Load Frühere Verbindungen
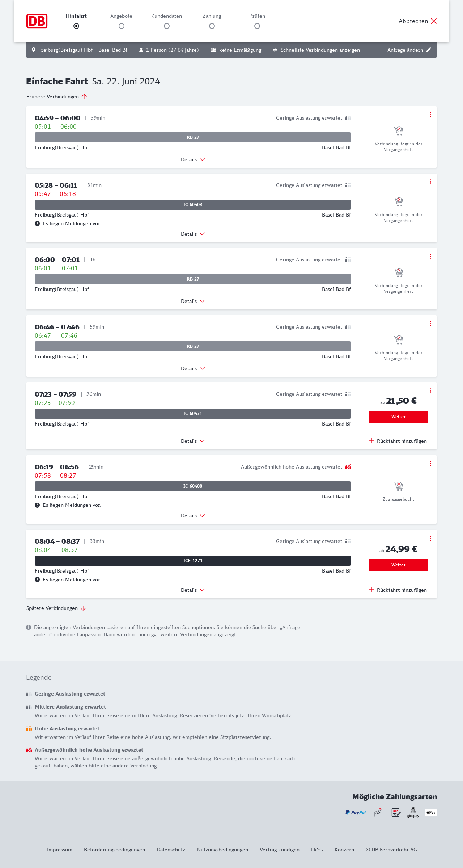 56,97
